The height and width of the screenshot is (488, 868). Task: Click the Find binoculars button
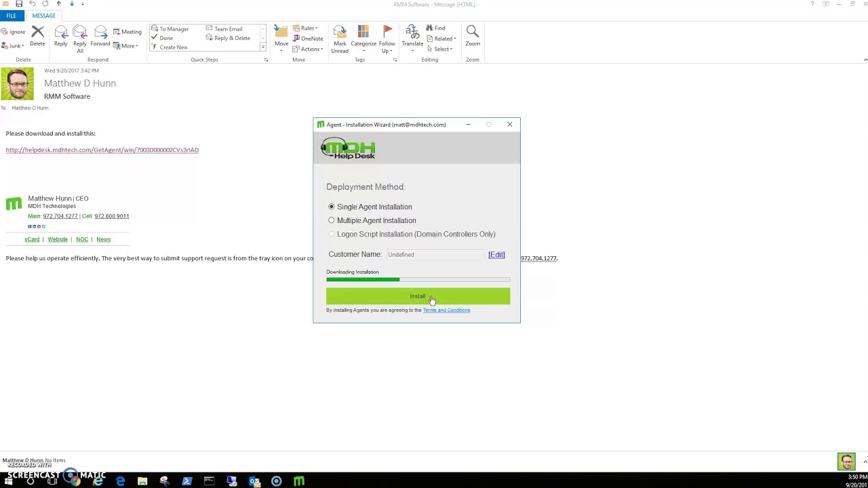tap(435, 28)
